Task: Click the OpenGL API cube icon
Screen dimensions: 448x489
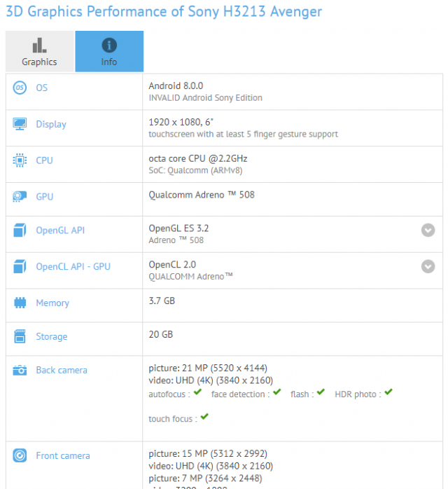Action: tap(20, 230)
